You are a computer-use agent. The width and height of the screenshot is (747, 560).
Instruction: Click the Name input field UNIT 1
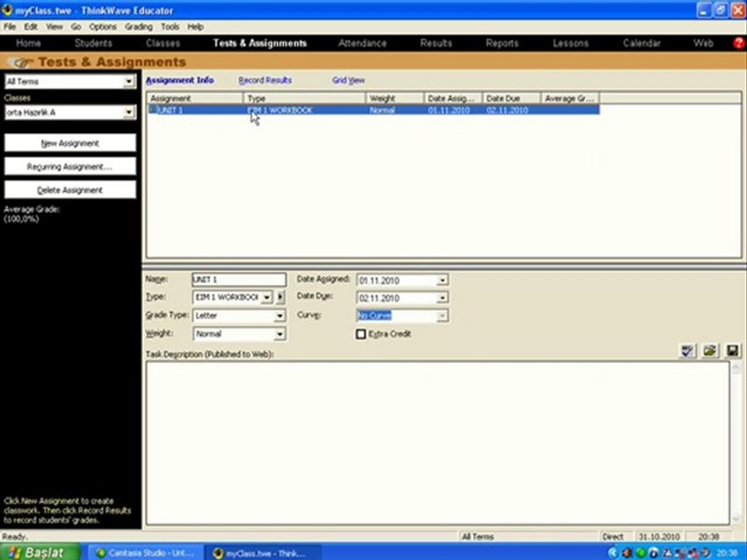coord(239,279)
